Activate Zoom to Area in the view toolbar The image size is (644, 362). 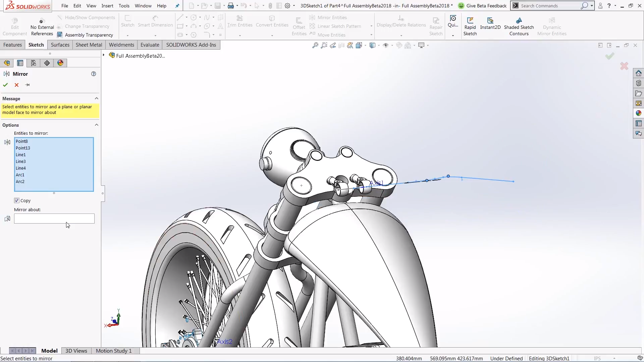pos(324,45)
